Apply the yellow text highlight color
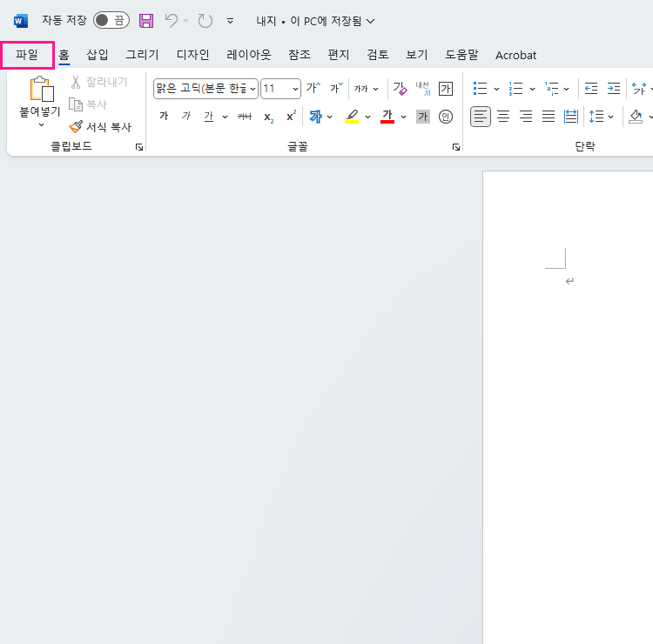 [x=352, y=117]
